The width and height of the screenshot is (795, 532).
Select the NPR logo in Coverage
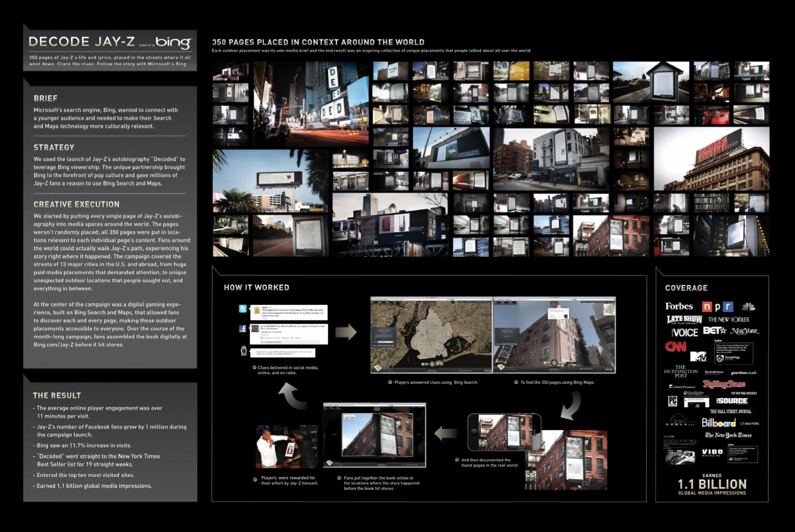pyautogui.click(x=717, y=307)
